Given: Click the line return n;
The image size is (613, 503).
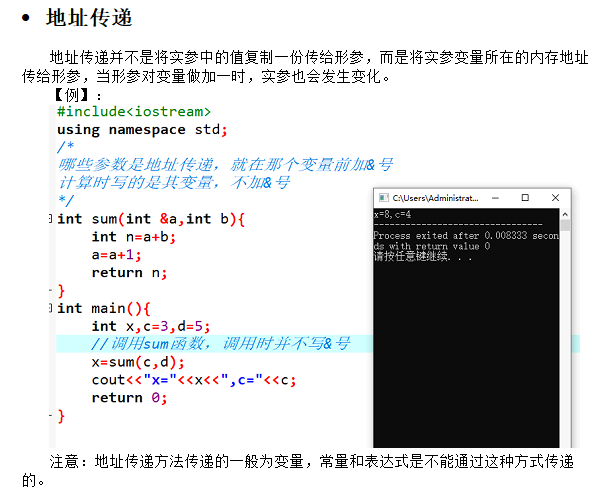Looking at the screenshot, I should tap(129, 272).
